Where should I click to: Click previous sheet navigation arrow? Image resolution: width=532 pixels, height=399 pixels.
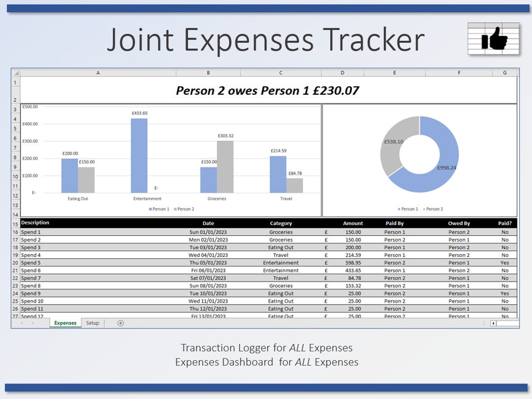tap(22, 323)
